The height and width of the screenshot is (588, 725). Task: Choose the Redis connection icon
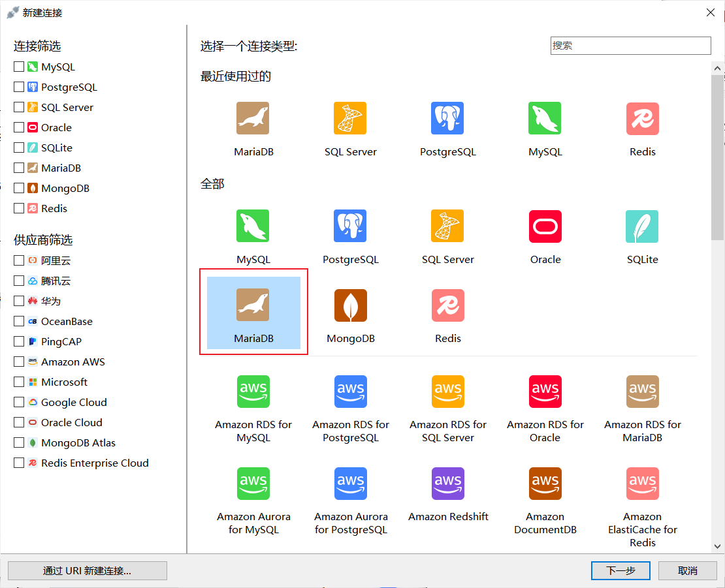click(447, 305)
